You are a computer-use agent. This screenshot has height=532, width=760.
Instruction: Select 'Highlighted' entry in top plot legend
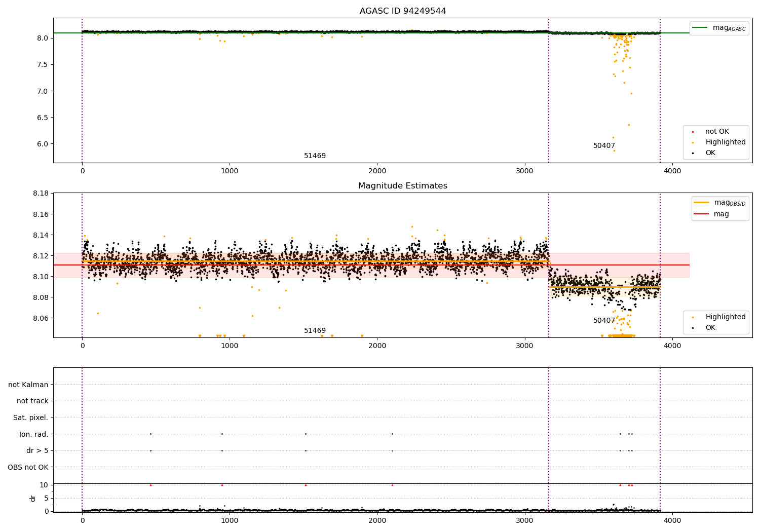point(726,142)
